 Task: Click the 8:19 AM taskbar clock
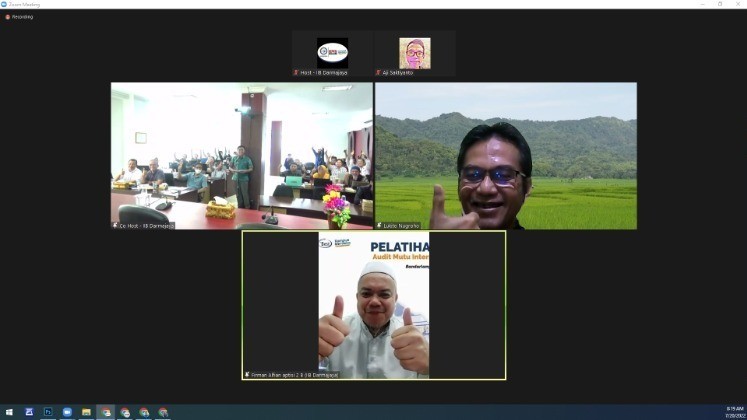[735, 412]
